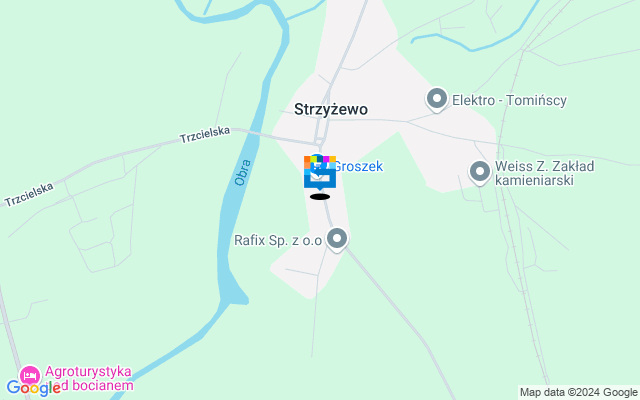Viewport: 640px width, 400px height.
Task: Click the Weiss Z. Zakład kamieniarski pin icon
Action: coord(480,172)
